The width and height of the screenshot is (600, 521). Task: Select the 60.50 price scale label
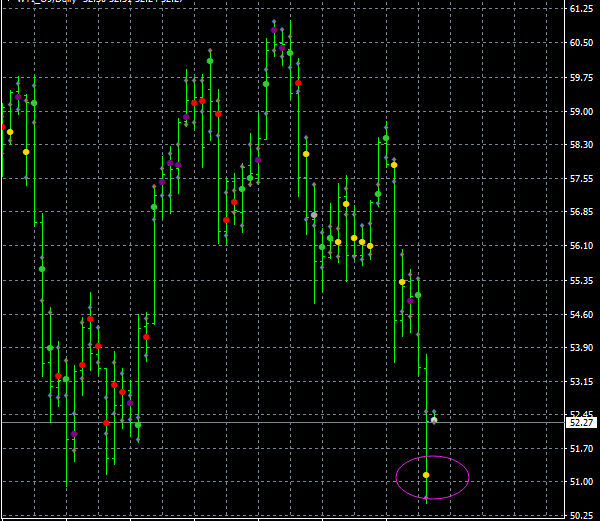click(x=581, y=42)
